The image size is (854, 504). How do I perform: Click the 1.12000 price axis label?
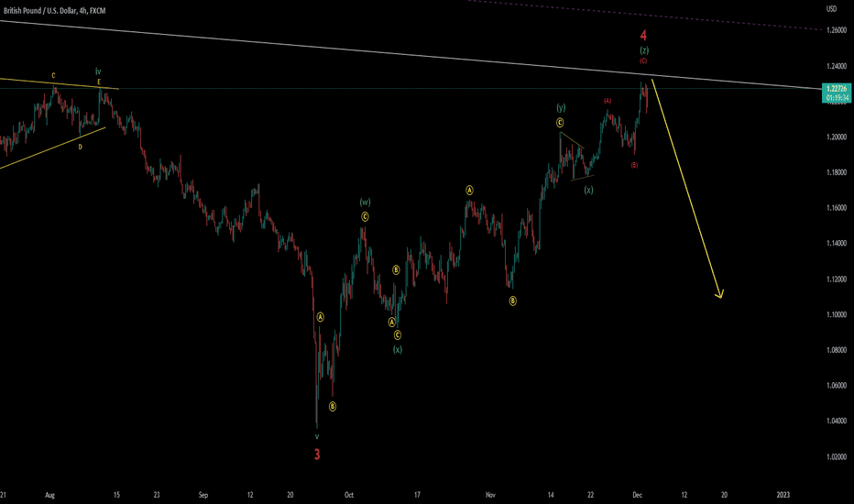(836, 279)
